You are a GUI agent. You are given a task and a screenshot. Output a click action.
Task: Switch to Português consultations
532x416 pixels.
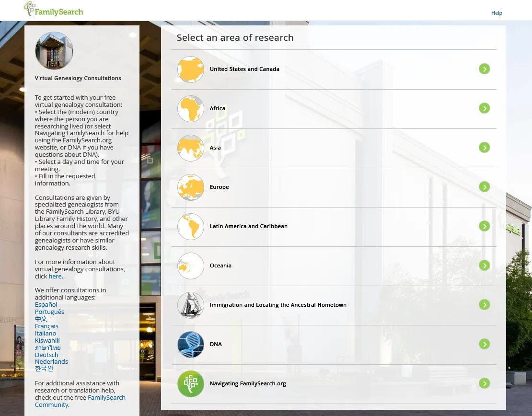(x=49, y=312)
